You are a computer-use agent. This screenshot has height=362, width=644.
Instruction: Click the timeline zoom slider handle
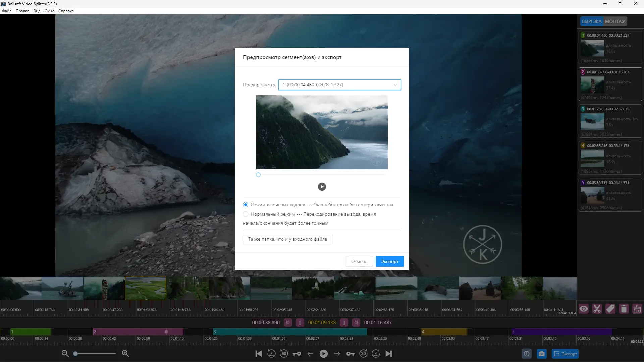(x=76, y=354)
